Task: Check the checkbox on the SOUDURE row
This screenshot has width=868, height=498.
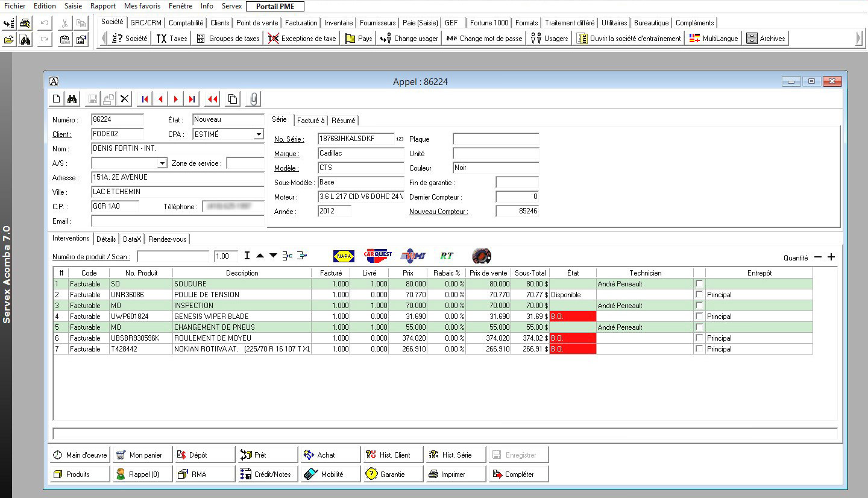Action: [x=699, y=283]
